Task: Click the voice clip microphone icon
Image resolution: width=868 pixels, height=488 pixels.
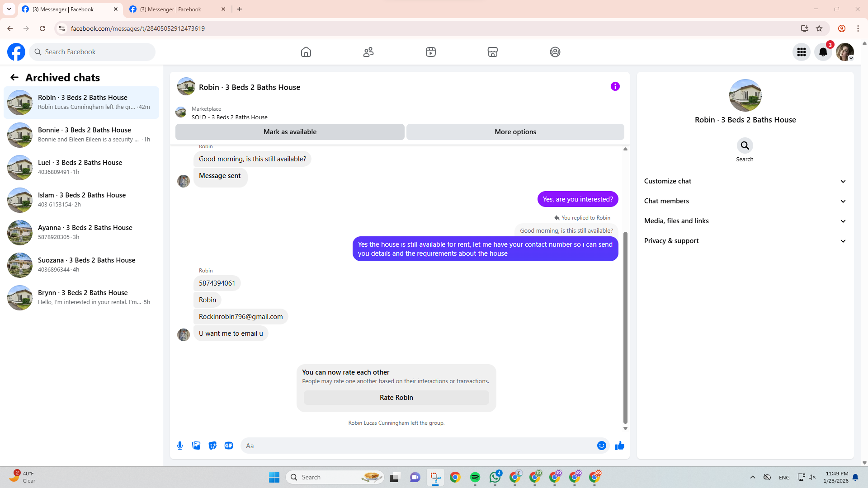Action: [180, 446]
